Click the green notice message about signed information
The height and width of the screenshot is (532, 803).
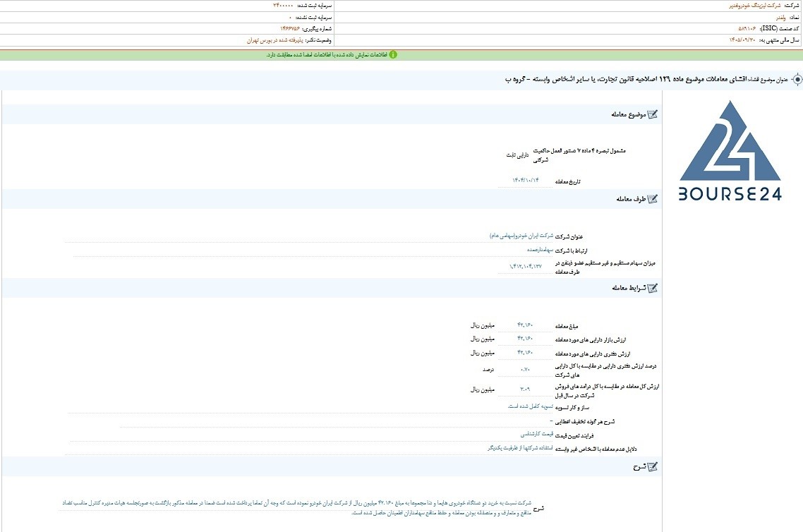[327, 55]
